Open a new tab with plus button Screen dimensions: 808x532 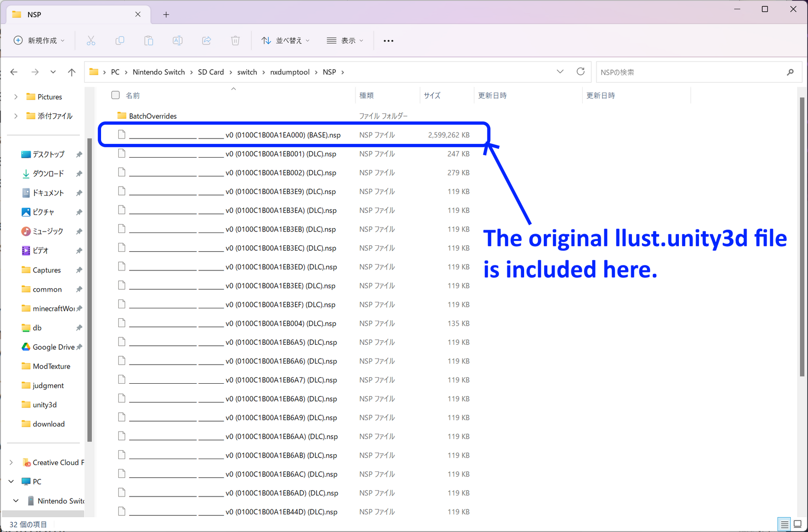pos(166,15)
